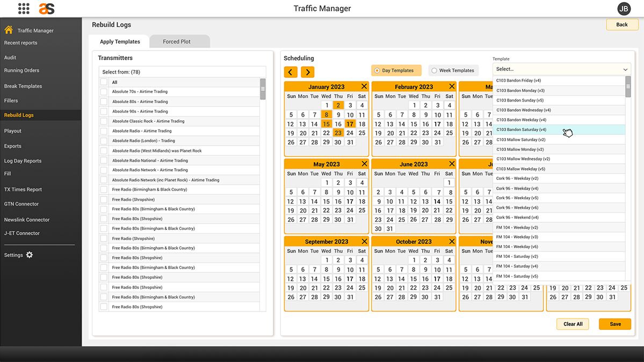644x362 pixels.
Task: Choose C103 Mallow Weekday (v5) template
Action: 559,169
